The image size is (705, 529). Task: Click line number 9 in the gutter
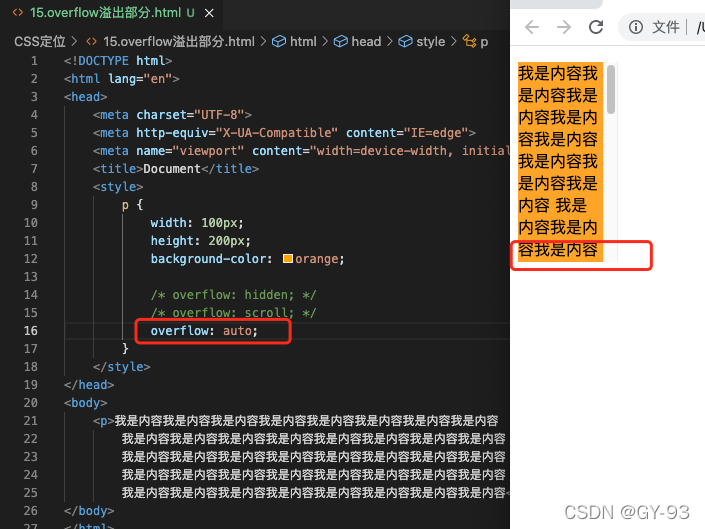(34, 205)
